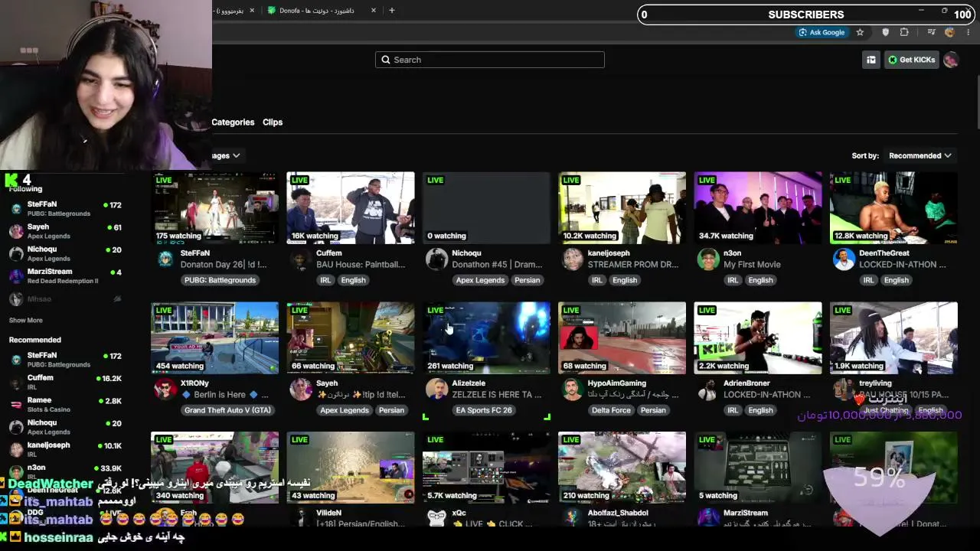
Task: Open the Kick dashboard panel icon
Action: (871, 60)
